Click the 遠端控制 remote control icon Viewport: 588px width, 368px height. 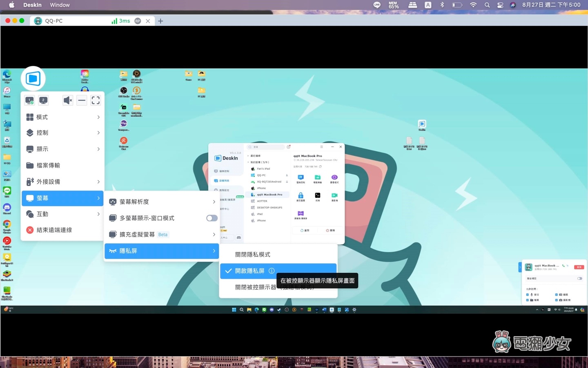(x=301, y=177)
